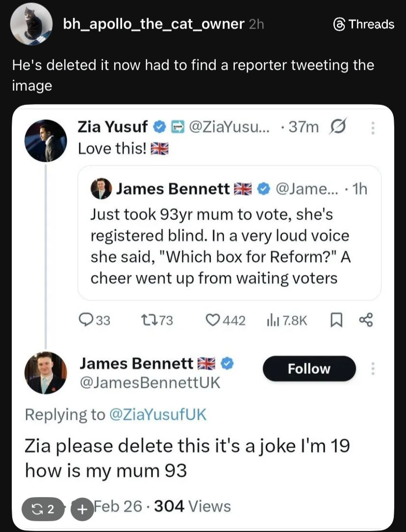Open James Bennett's reply avatar
This screenshot has width=406, height=532.
pos(45,373)
